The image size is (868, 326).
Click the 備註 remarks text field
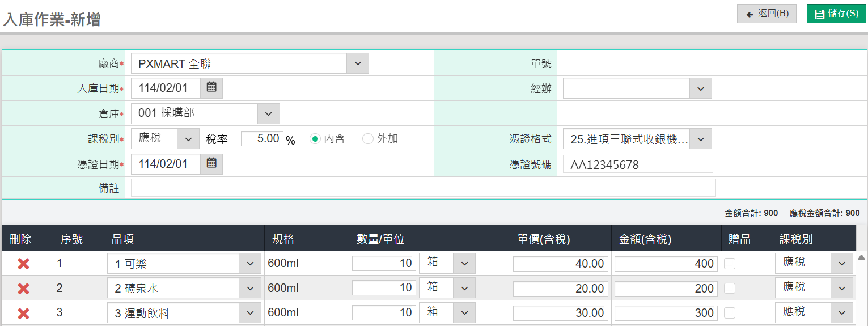click(x=423, y=188)
